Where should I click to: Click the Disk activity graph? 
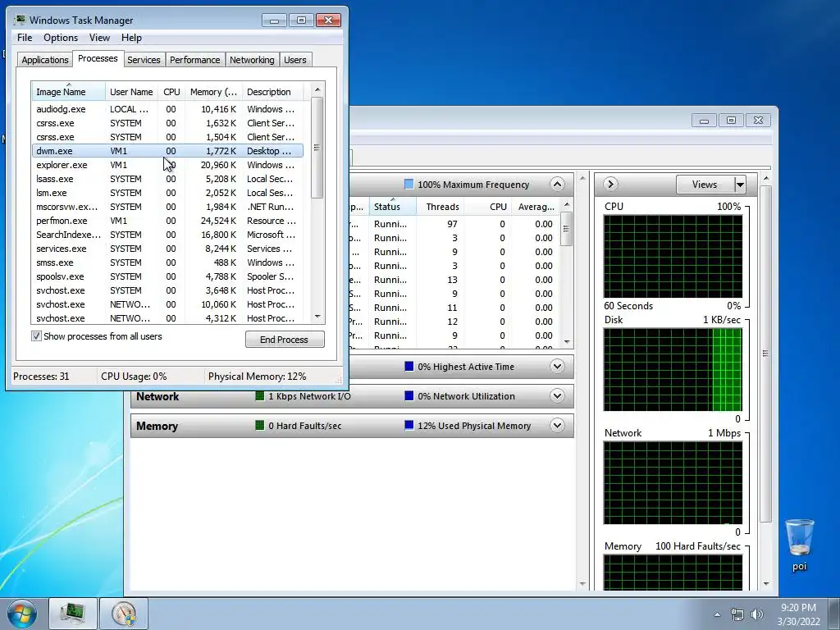pyautogui.click(x=673, y=370)
